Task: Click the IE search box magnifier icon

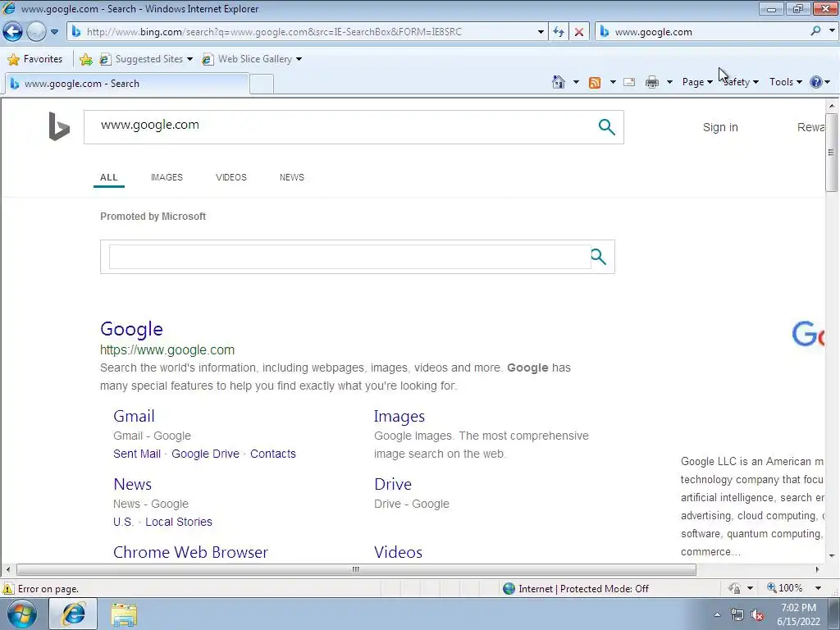Action: 815,31
